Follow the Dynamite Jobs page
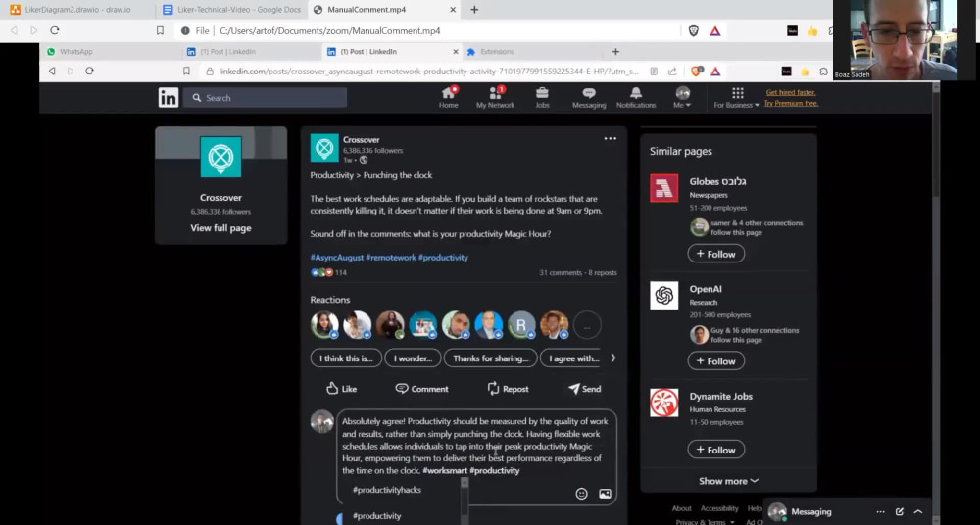Image resolution: width=980 pixels, height=525 pixels. (715, 450)
